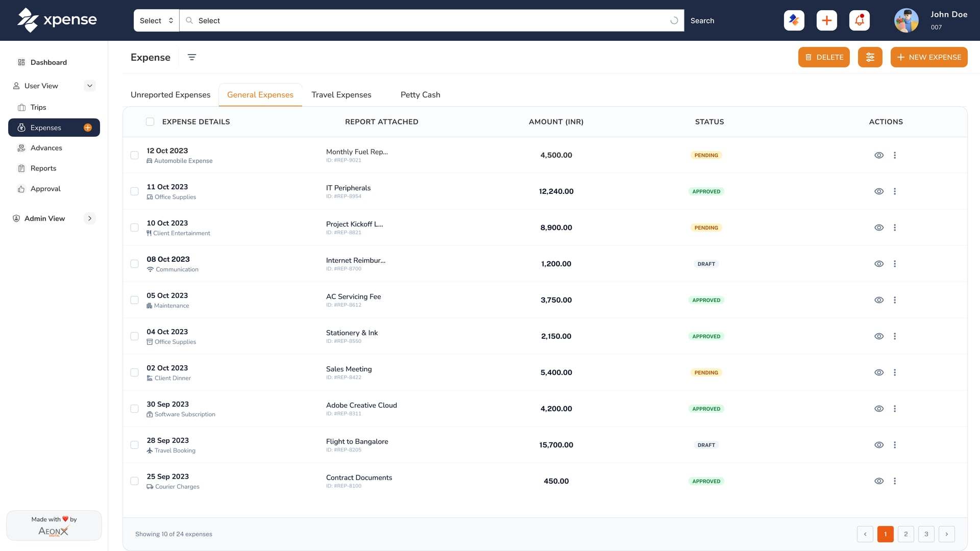Collapse the User View section chevron
The width and height of the screenshot is (980, 551).
(x=90, y=86)
